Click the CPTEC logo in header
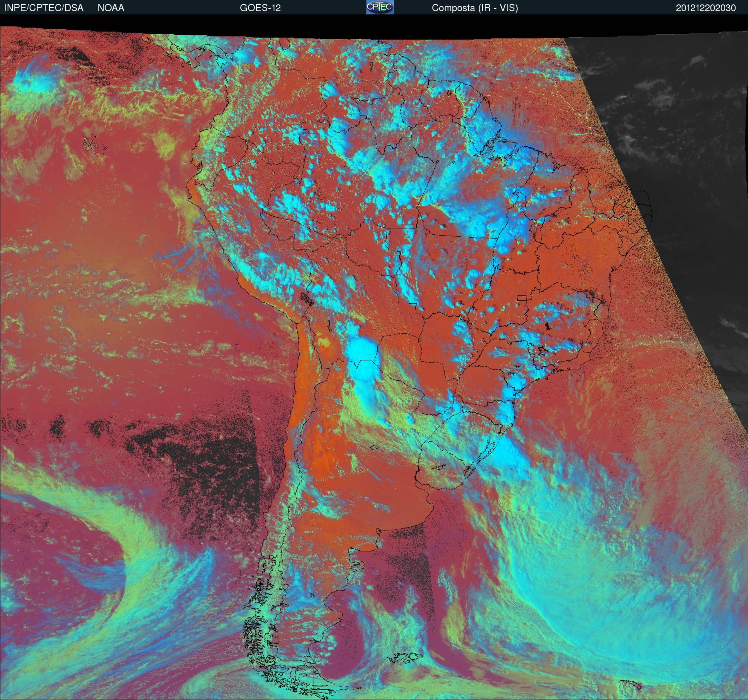 click(380, 7)
